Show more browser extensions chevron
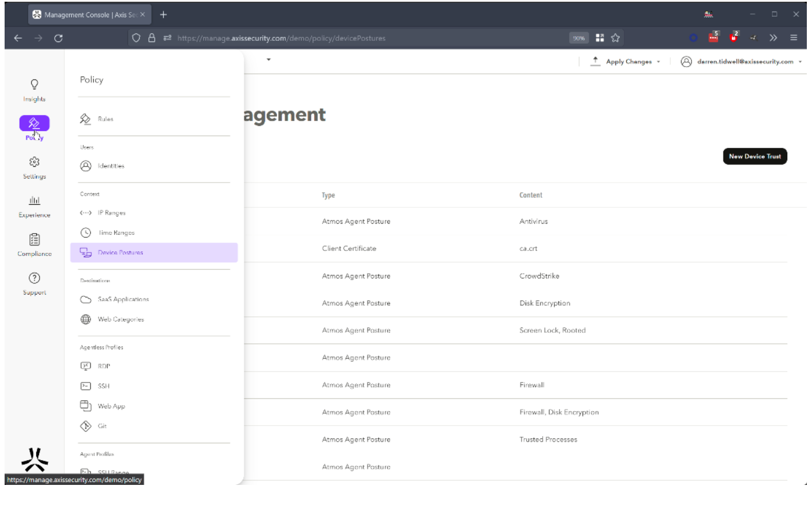 (773, 38)
